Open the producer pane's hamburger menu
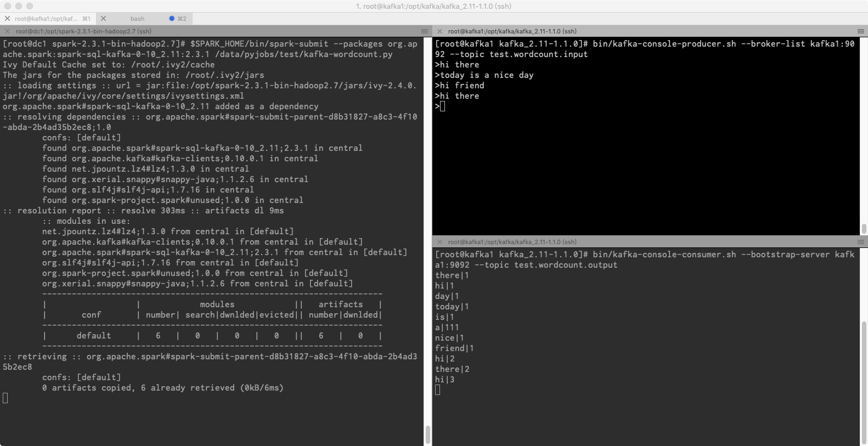 (860, 31)
